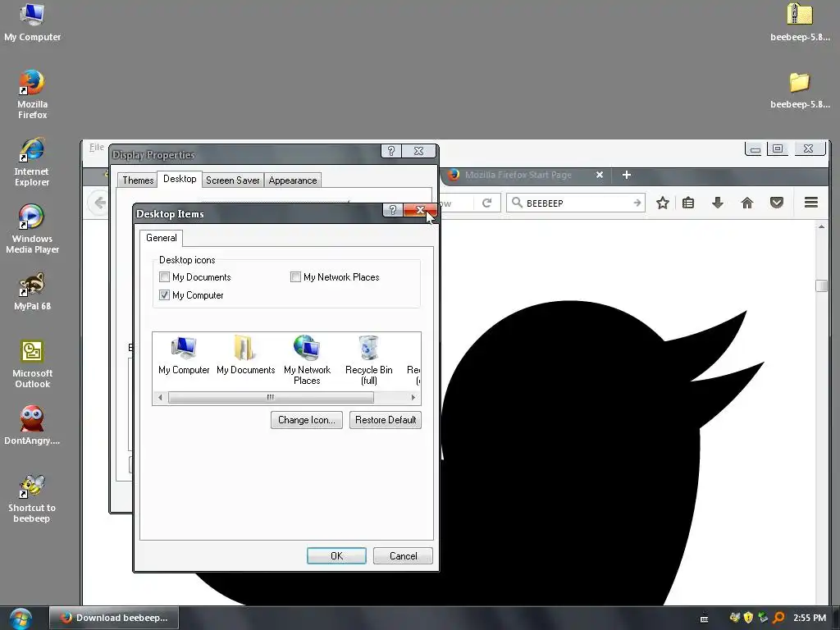Click Download beebeep taskbar button
Viewport: 840px width, 630px height.
[x=114, y=618]
